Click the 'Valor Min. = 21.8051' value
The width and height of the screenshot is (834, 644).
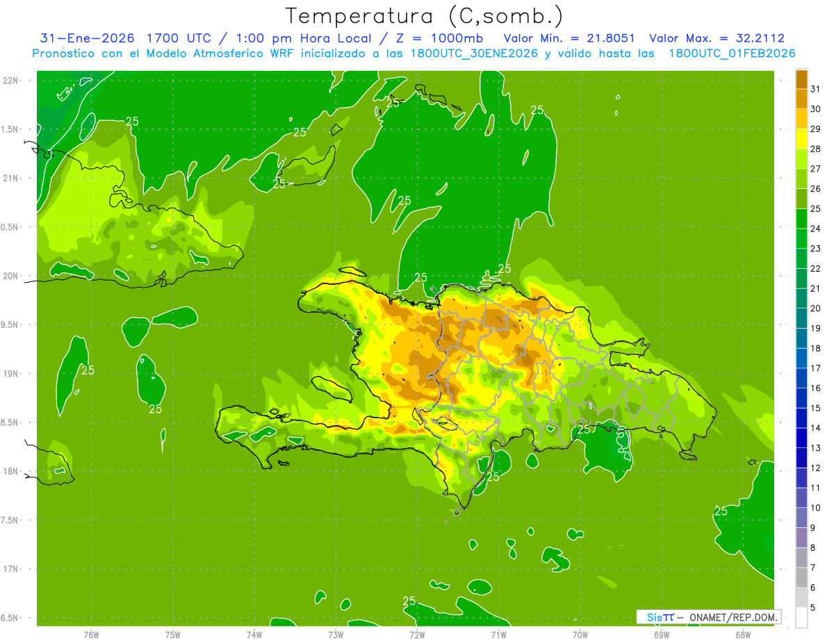(x=570, y=38)
